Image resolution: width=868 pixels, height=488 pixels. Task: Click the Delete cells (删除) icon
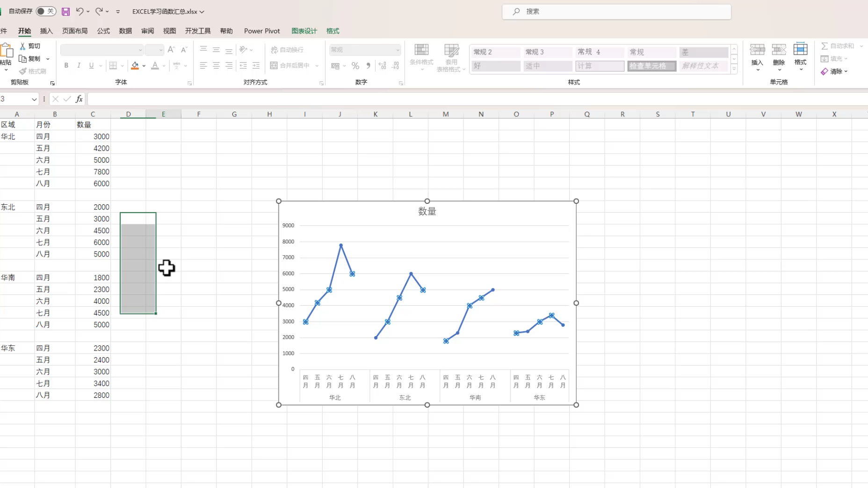pos(779,50)
